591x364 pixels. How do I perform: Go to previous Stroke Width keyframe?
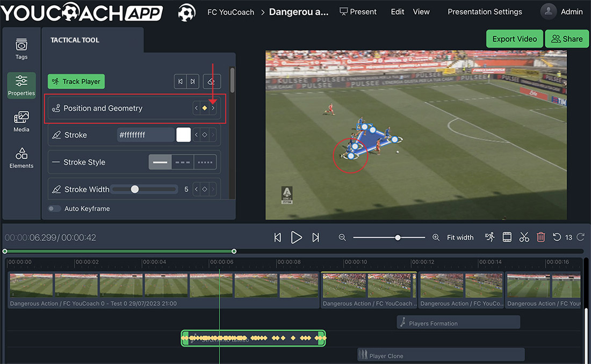click(x=196, y=189)
